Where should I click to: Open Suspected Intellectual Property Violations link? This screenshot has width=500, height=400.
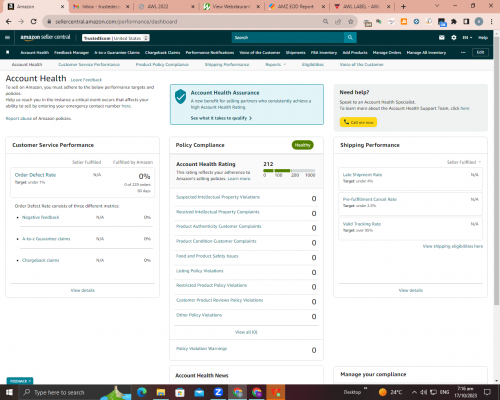tap(218, 197)
